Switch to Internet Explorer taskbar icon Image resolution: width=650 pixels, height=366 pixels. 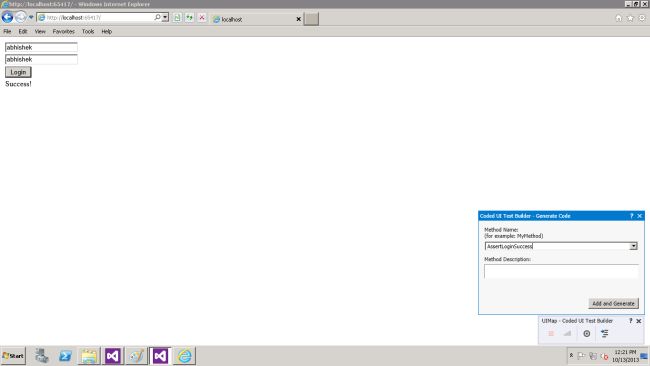click(184, 356)
